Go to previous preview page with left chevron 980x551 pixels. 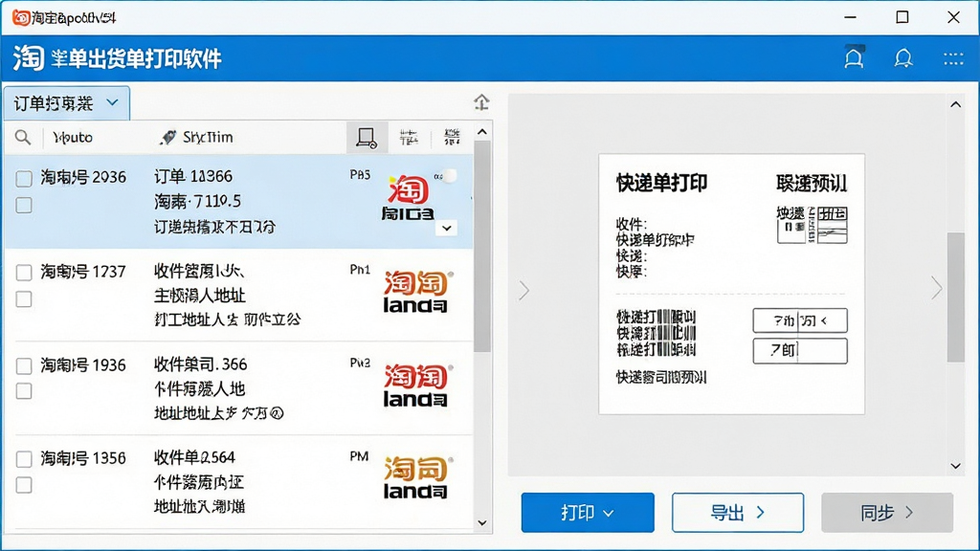click(523, 290)
